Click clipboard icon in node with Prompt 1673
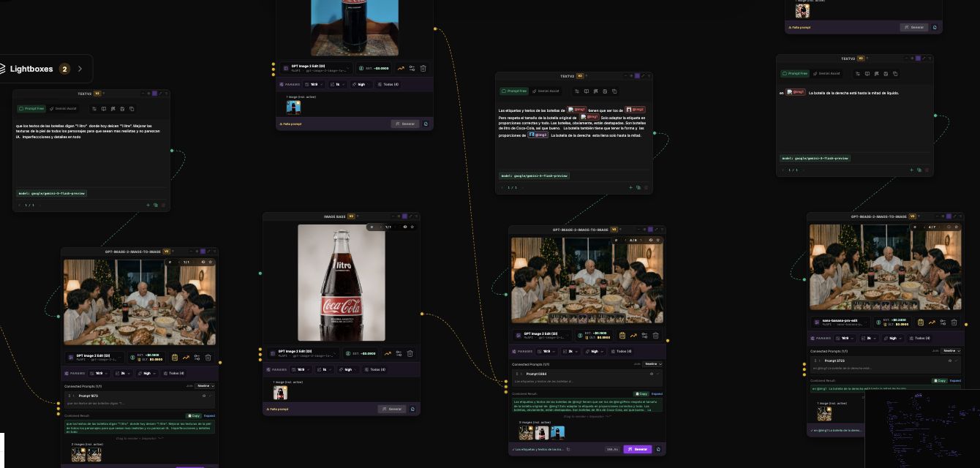This screenshot has height=468, width=980. pyautogui.click(x=175, y=358)
